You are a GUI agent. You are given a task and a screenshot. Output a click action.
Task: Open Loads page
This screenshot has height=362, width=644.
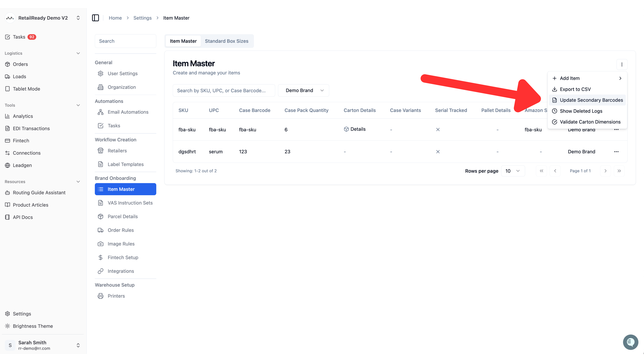tap(15, 76)
